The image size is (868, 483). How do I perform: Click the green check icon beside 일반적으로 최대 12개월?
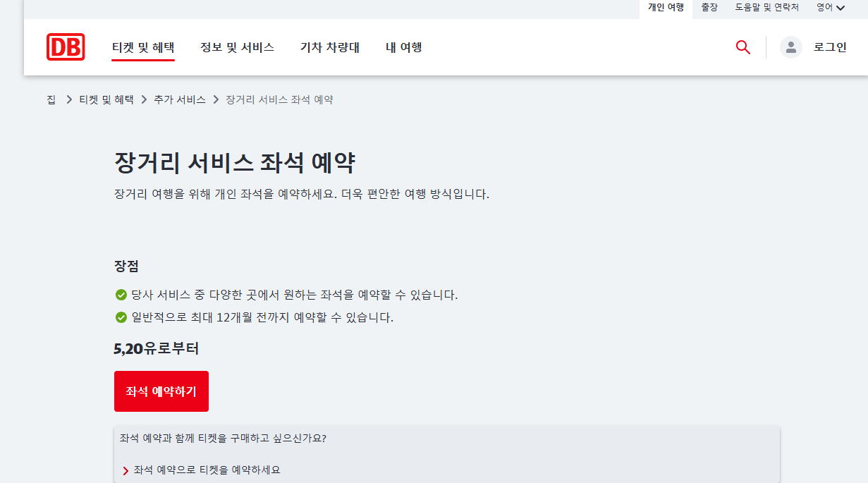pos(121,317)
